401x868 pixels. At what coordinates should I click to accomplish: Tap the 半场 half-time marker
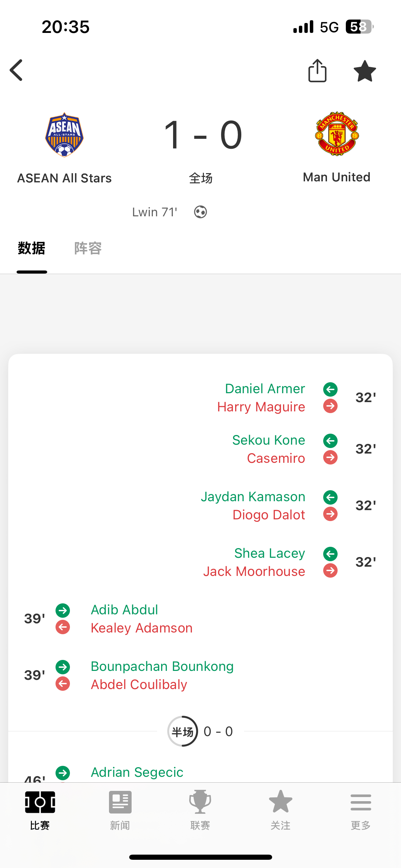coord(183,731)
